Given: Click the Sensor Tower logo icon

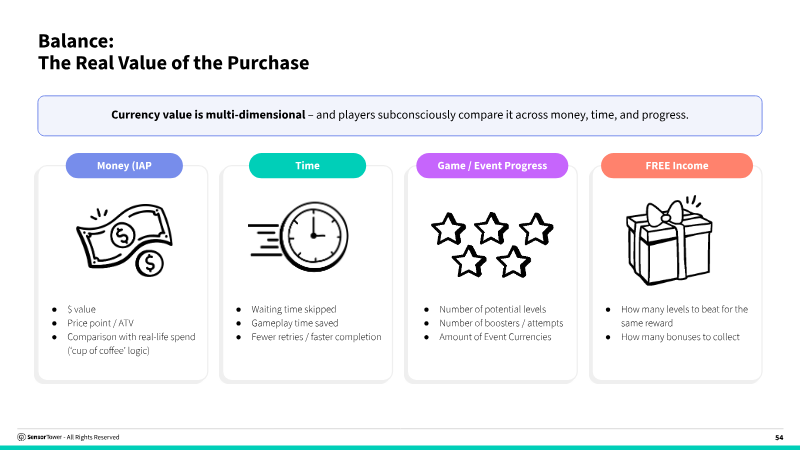Looking at the screenshot, I should tap(22, 437).
